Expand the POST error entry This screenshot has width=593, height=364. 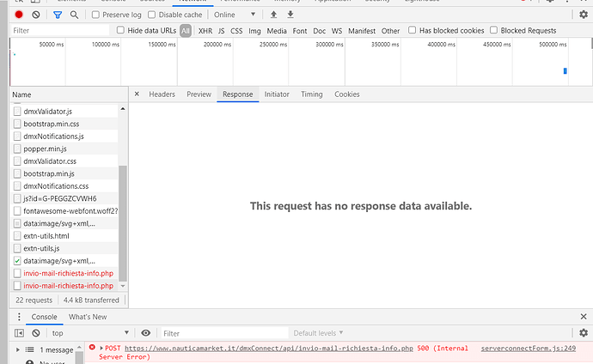click(101, 348)
